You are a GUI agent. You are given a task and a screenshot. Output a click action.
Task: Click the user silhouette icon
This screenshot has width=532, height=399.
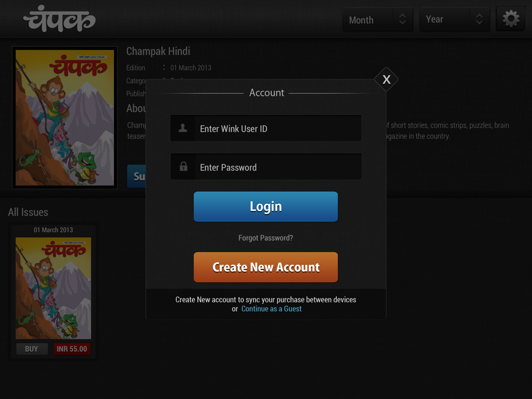(183, 128)
